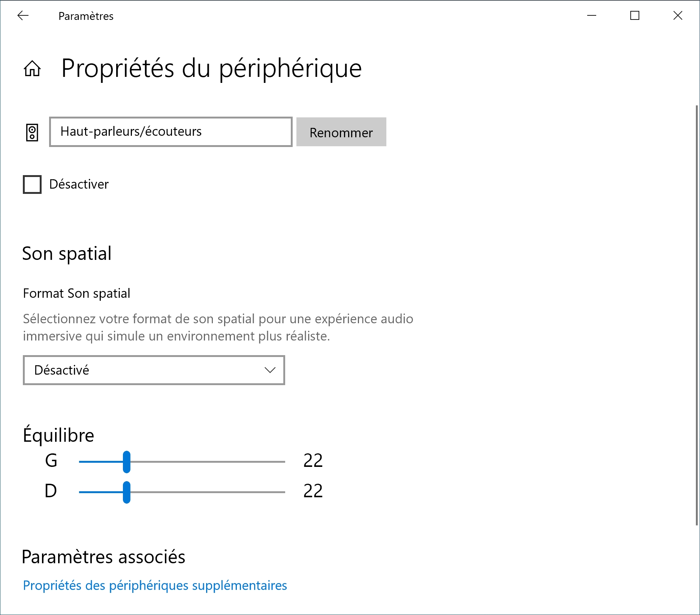
Task: Maximize the Paramètres window
Action: click(x=635, y=16)
